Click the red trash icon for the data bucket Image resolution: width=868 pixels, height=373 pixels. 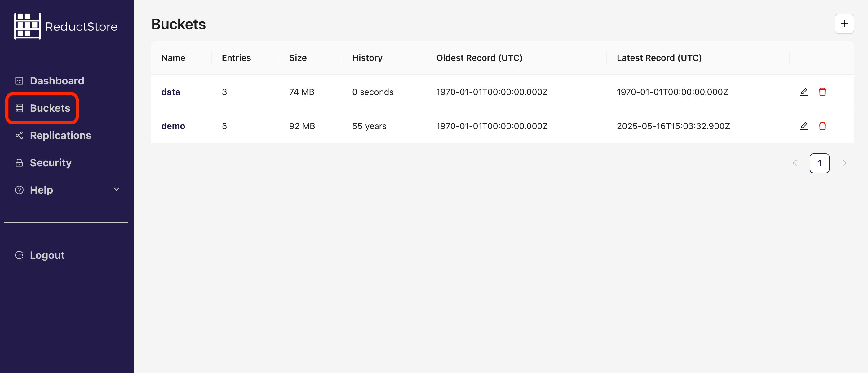coord(822,92)
